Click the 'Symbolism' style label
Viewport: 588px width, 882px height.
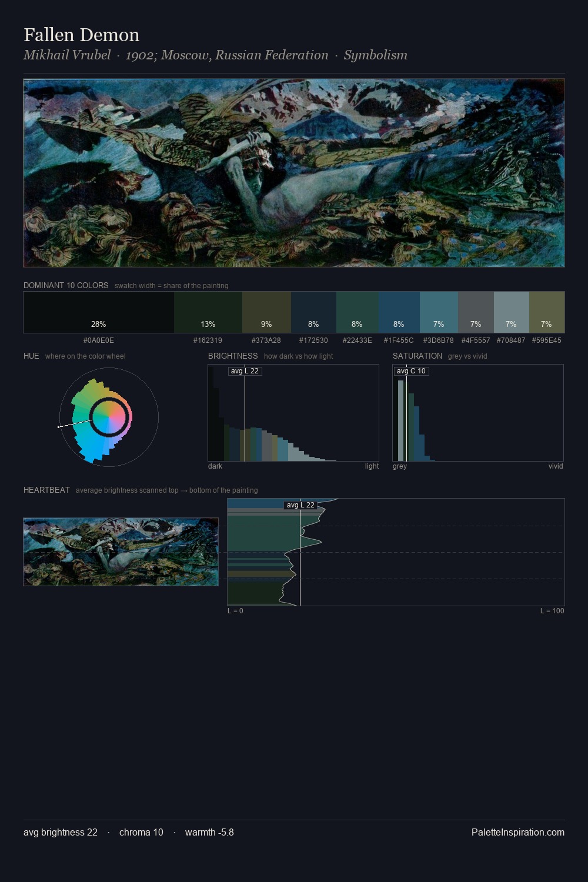[x=376, y=55]
